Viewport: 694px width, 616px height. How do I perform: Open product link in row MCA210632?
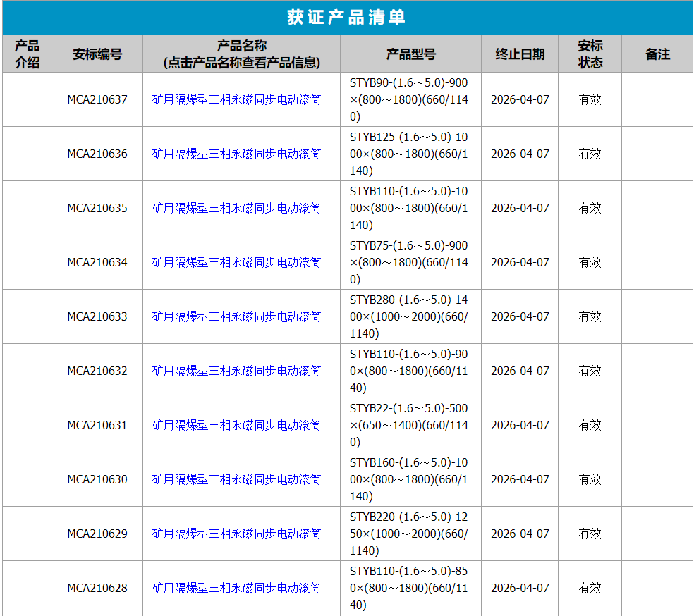[x=236, y=371]
